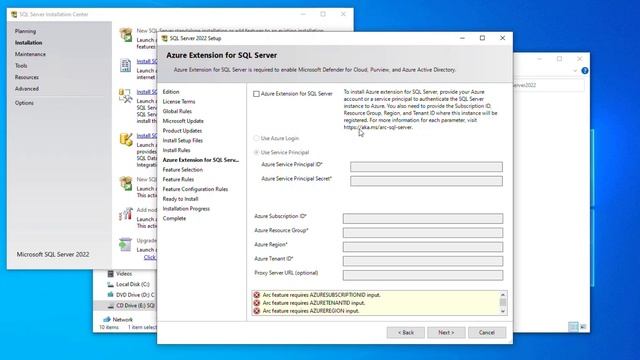Open Advanced page in Installation Center
Viewport: 640px width, 360px height.
point(27,89)
